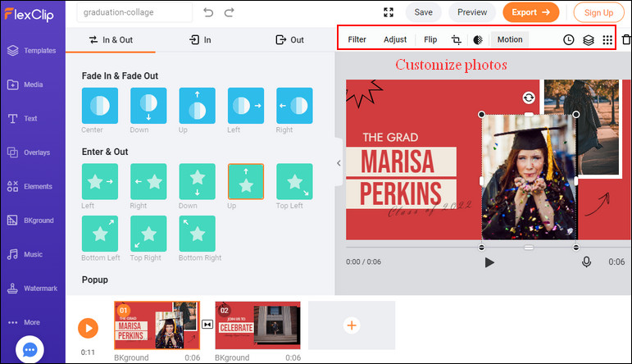632x364 pixels.
Task: Collapse the side panel with arrow handle
Action: (339, 163)
